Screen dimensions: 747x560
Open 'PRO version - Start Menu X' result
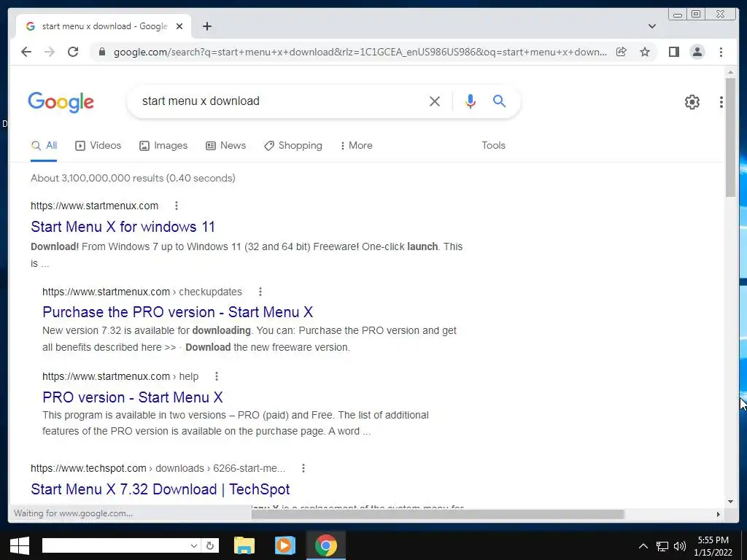tap(133, 397)
